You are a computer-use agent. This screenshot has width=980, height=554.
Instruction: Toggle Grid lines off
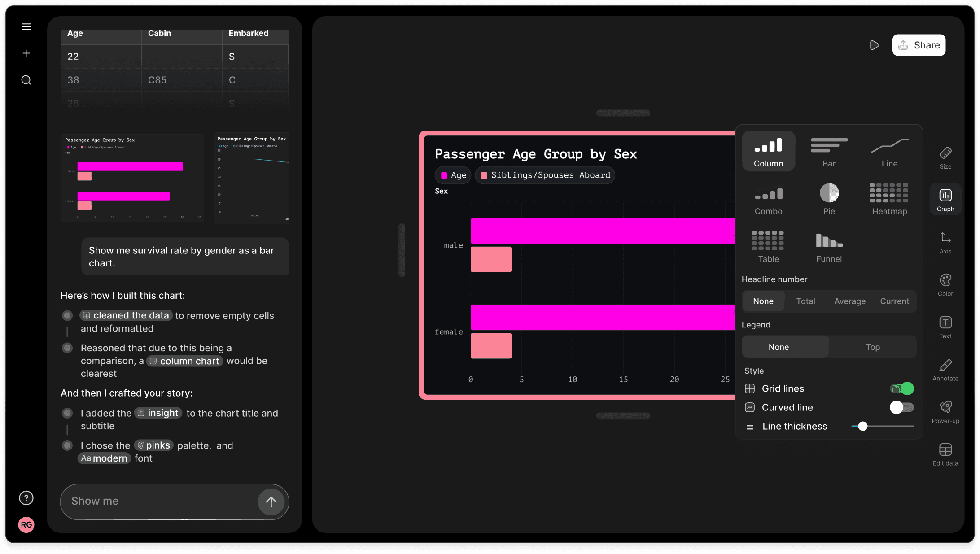pyautogui.click(x=902, y=388)
